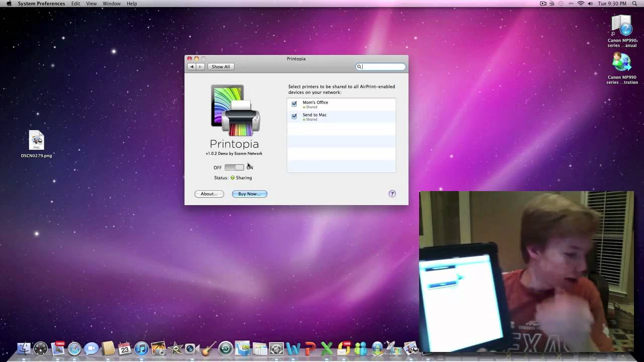Viewport: 644px width, 362px height.
Task: Open GarageBand guitar icon
Action: tap(209, 348)
